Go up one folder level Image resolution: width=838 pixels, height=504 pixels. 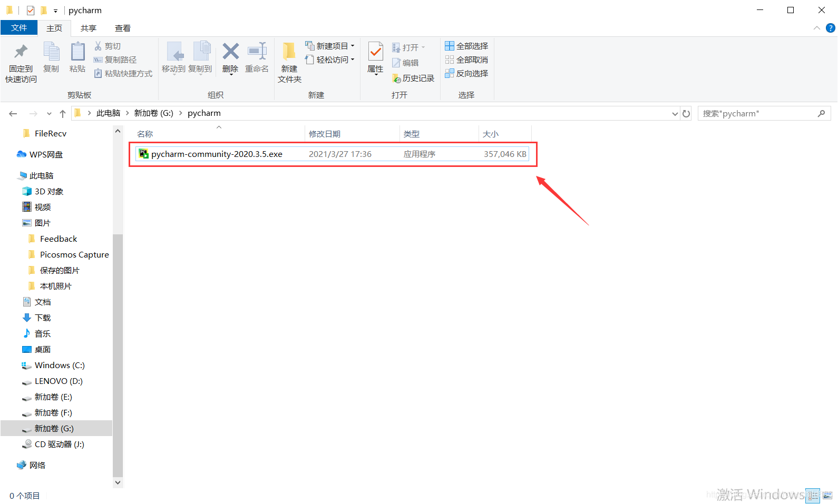click(x=63, y=114)
